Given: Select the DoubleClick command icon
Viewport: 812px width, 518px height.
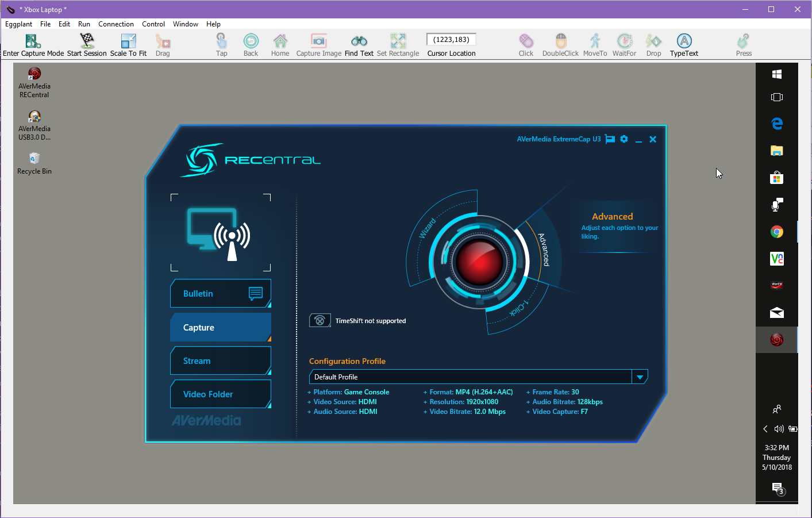Looking at the screenshot, I should coord(561,41).
